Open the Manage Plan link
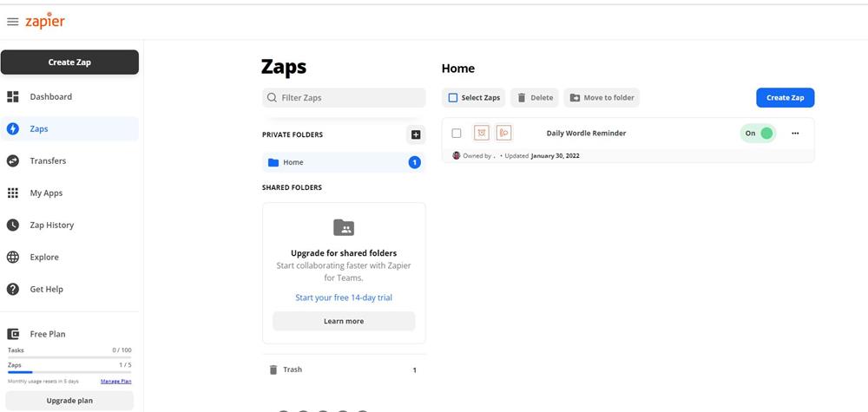 pyautogui.click(x=116, y=382)
